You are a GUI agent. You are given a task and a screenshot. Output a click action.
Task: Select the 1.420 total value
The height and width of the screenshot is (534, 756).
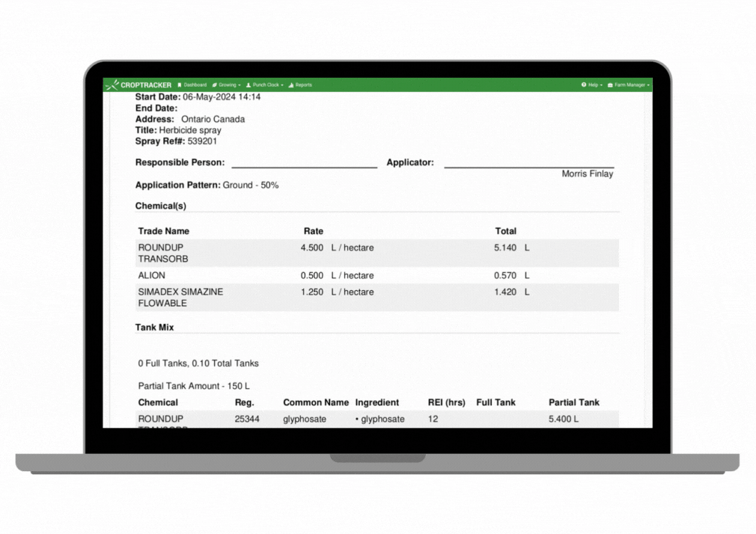coord(504,292)
